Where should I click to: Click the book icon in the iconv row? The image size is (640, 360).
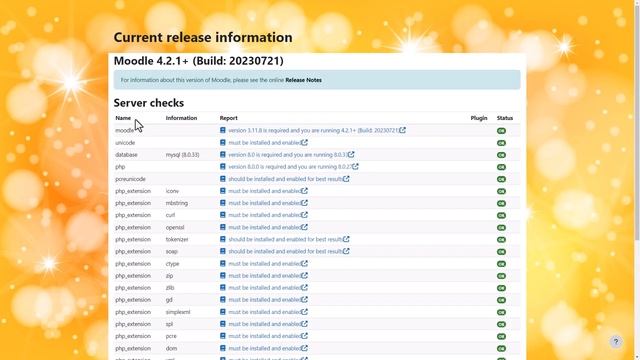click(x=222, y=191)
